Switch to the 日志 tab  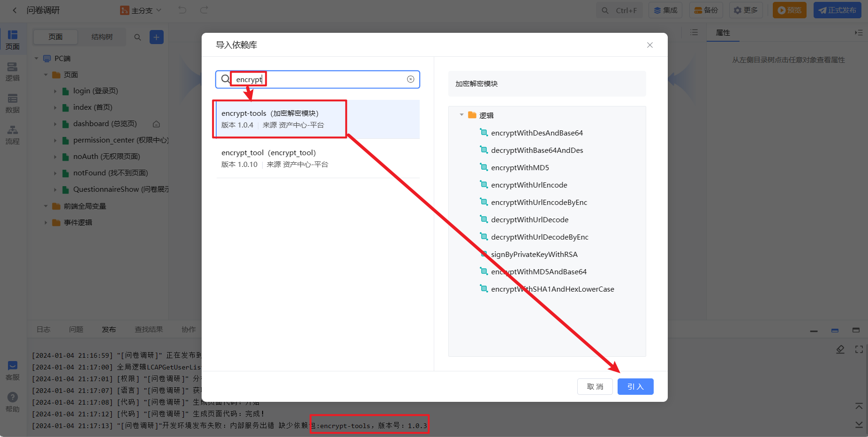point(44,330)
